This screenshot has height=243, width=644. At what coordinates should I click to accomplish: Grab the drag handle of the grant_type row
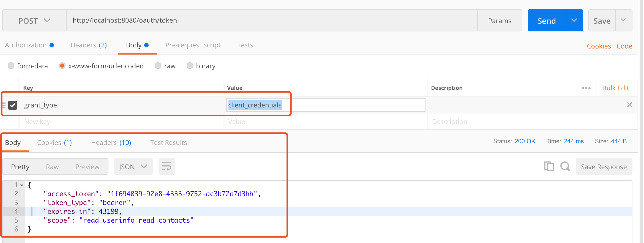point(4,105)
